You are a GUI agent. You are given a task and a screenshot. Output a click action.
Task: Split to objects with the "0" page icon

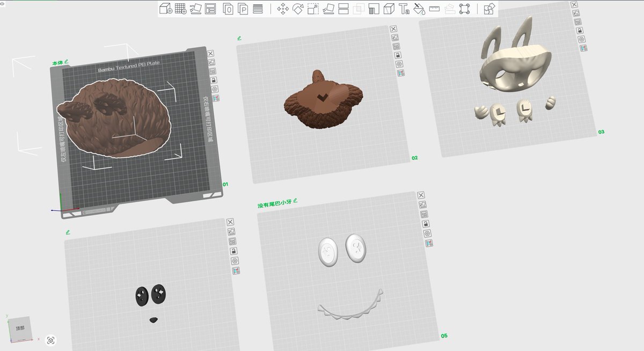(228, 9)
